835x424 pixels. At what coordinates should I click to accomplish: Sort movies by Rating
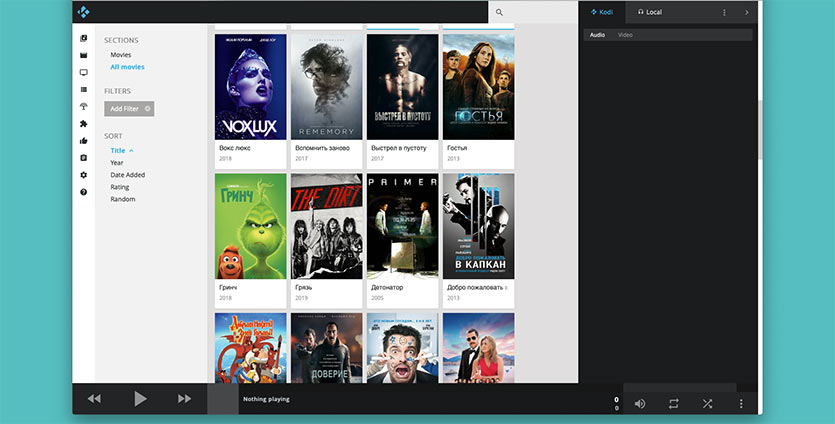click(x=120, y=187)
